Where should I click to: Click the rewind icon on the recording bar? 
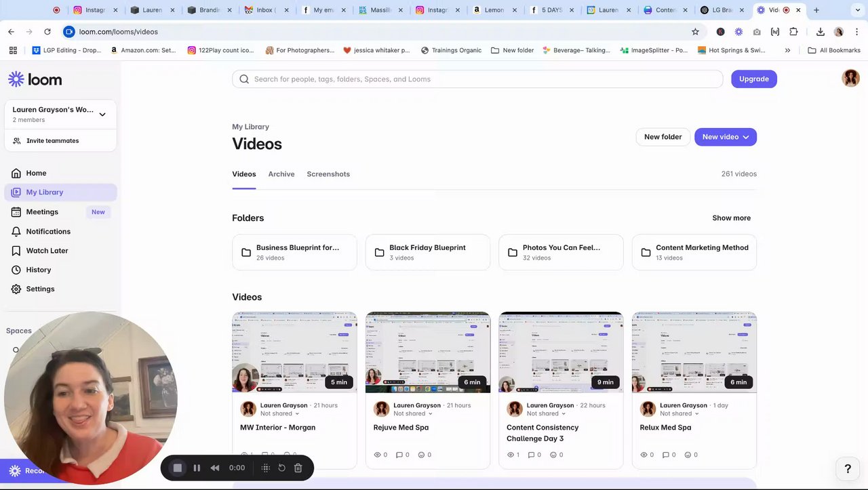pos(215,468)
